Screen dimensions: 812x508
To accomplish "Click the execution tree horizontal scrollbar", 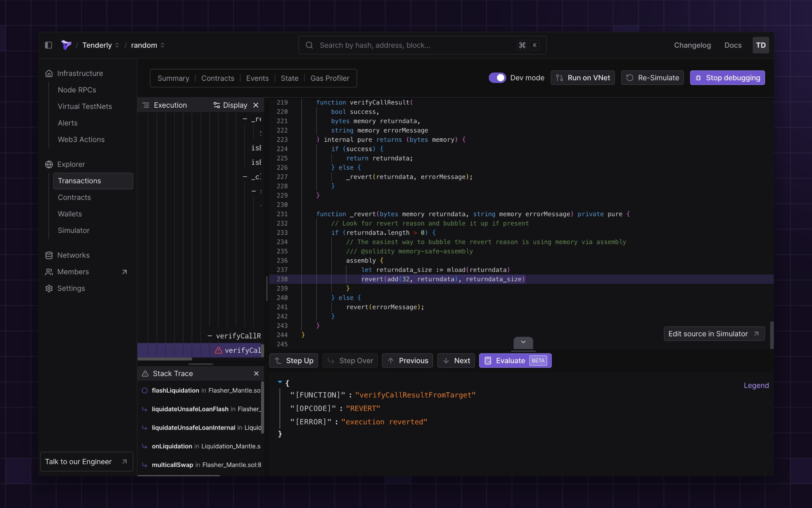I will click(x=165, y=359).
